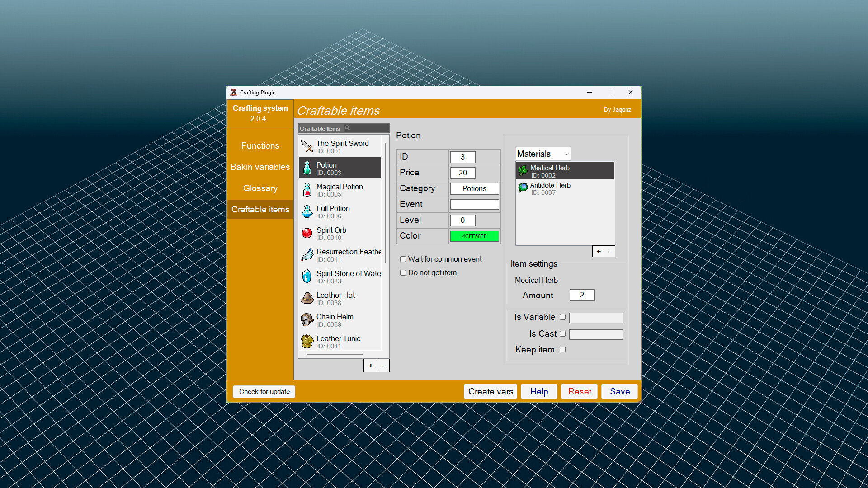Open the Glossary section
The height and width of the screenshot is (488, 868).
click(260, 188)
